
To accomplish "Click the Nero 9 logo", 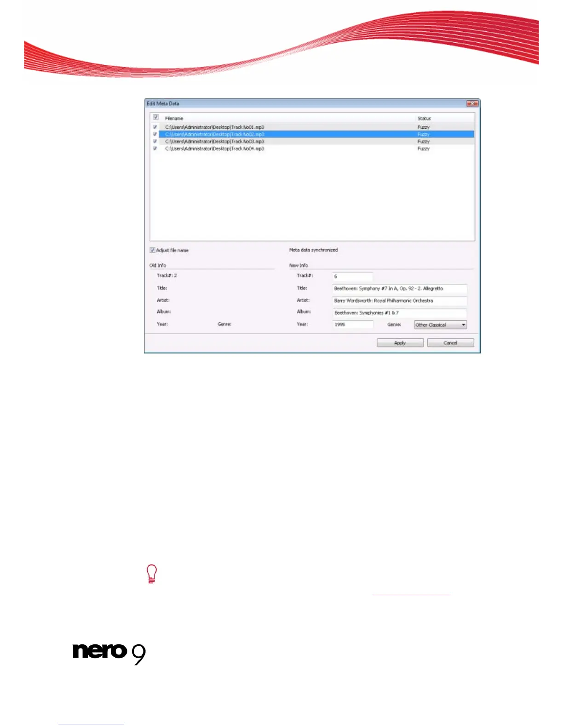I will 109,654.
